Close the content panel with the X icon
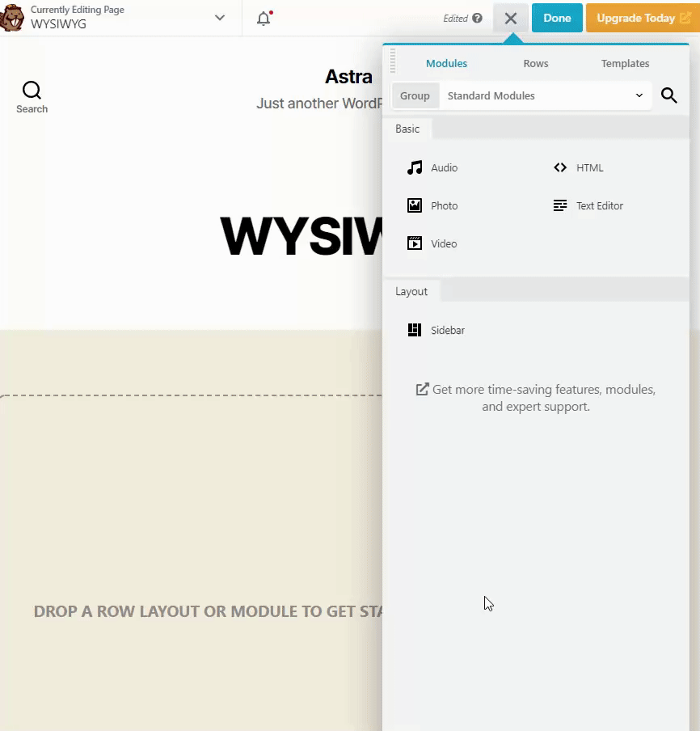The width and height of the screenshot is (700, 731). click(x=511, y=18)
